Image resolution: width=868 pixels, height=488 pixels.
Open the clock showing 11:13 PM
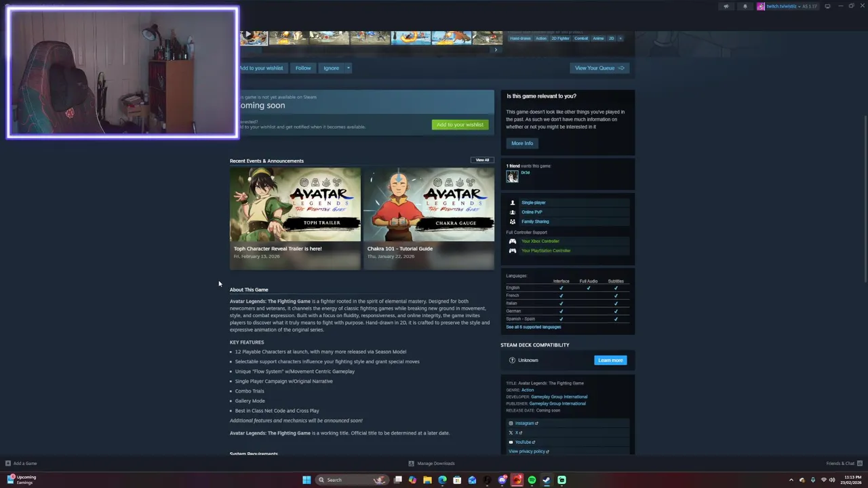[852, 480]
